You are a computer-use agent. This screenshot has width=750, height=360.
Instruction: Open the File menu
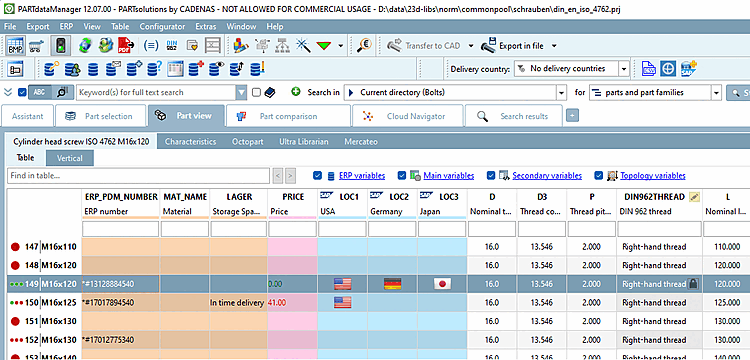[10, 27]
